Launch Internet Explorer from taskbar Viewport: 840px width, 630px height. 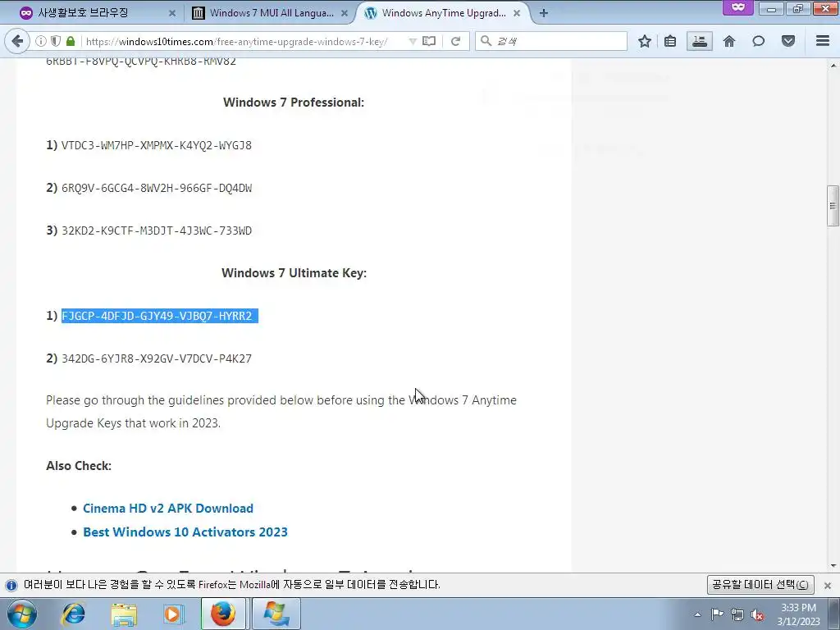(x=73, y=614)
